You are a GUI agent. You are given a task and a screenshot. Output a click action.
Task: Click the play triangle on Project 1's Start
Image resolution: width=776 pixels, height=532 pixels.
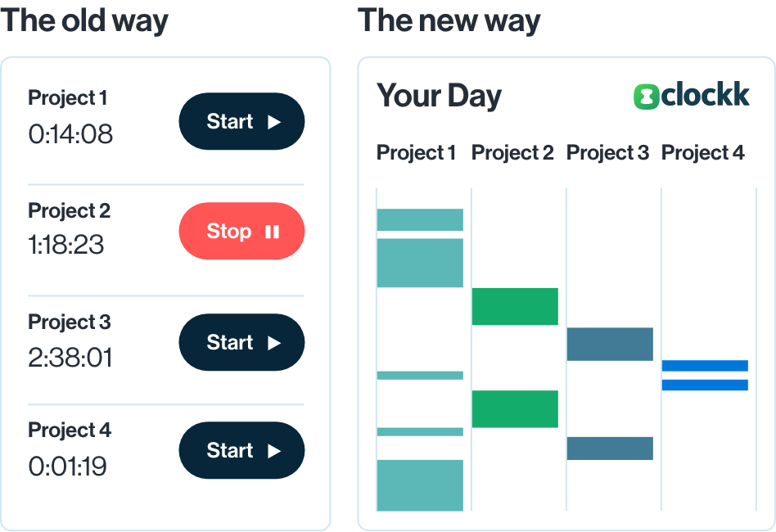tap(274, 122)
